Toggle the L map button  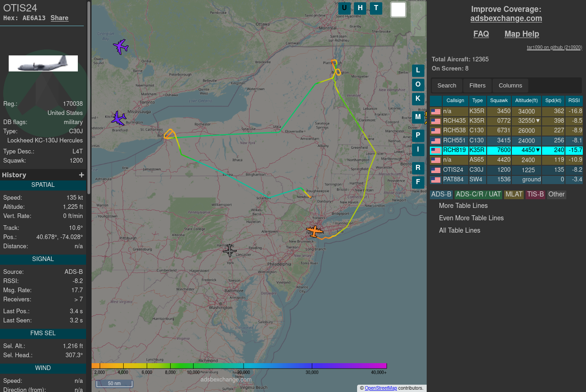[418, 71]
